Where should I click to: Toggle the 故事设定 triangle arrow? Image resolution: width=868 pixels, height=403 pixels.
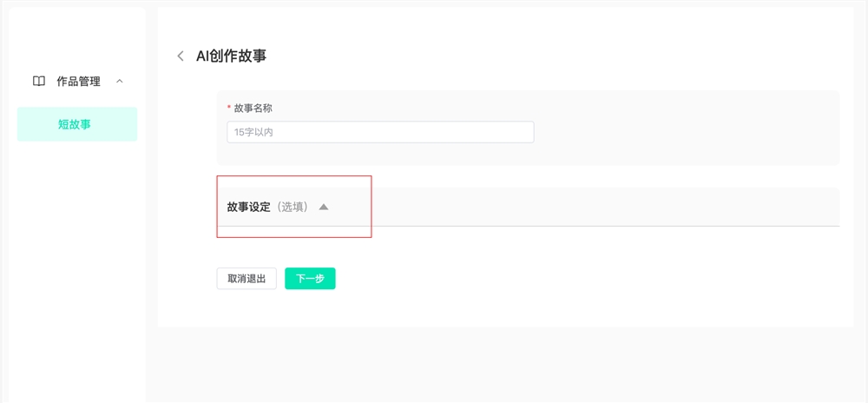point(324,208)
